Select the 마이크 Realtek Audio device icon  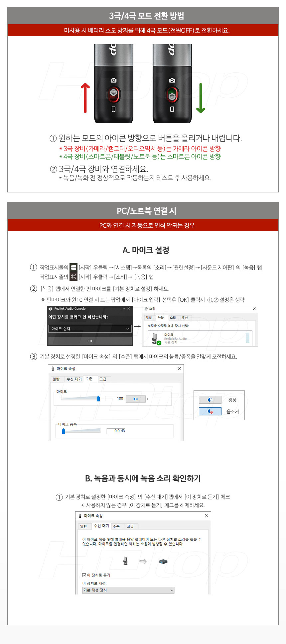click(x=156, y=339)
